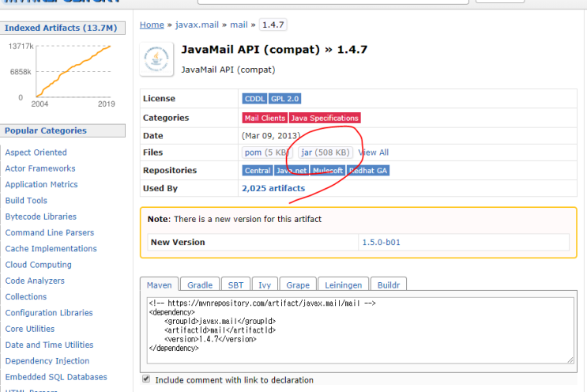Toggle 'Include comment with link to declaration' checkbox
The width and height of the screenshot is (587, 392).
click(145, 379)
